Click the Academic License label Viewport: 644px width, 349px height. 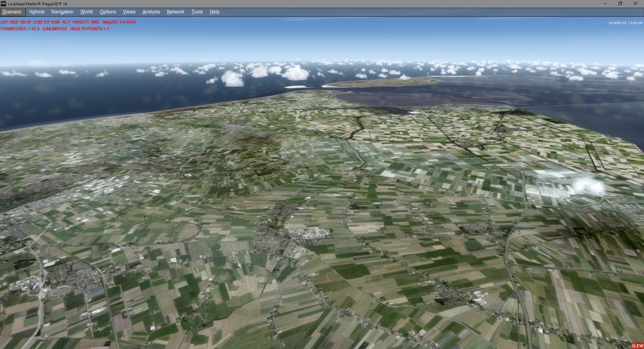(626, 23)
